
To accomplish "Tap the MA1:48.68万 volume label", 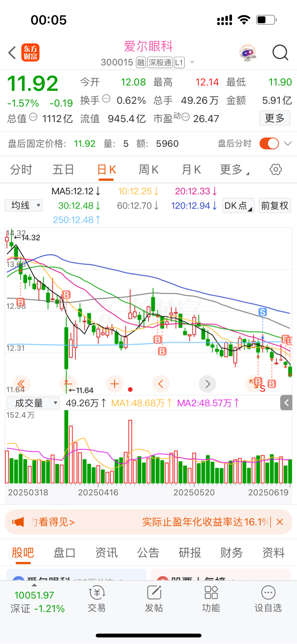I will coord(142,403).
